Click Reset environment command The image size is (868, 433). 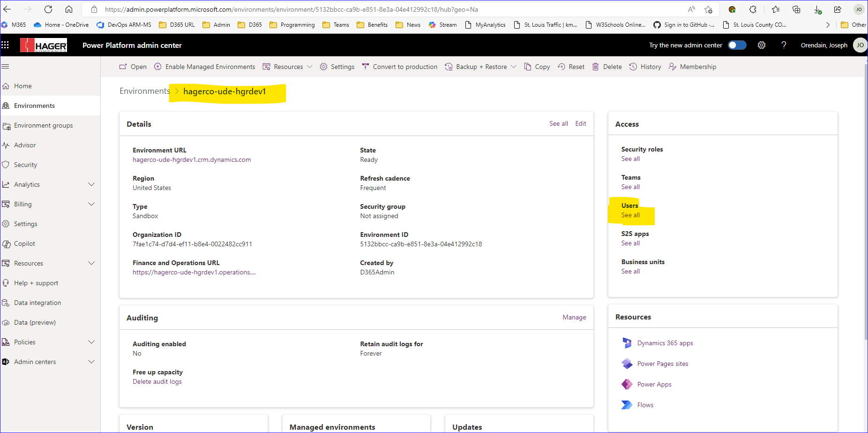click(571, 67)
